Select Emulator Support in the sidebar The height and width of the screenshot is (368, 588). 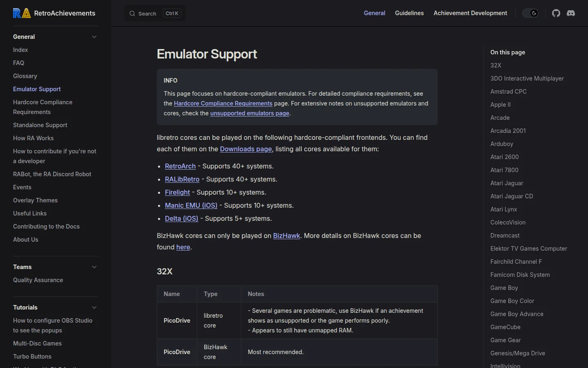(37, 89)
